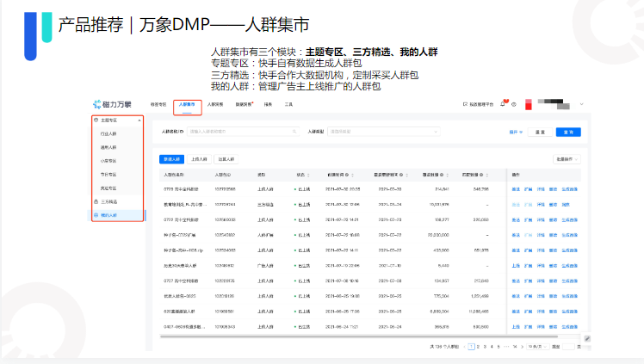Switch to the 报表 tab

(269, 105)
